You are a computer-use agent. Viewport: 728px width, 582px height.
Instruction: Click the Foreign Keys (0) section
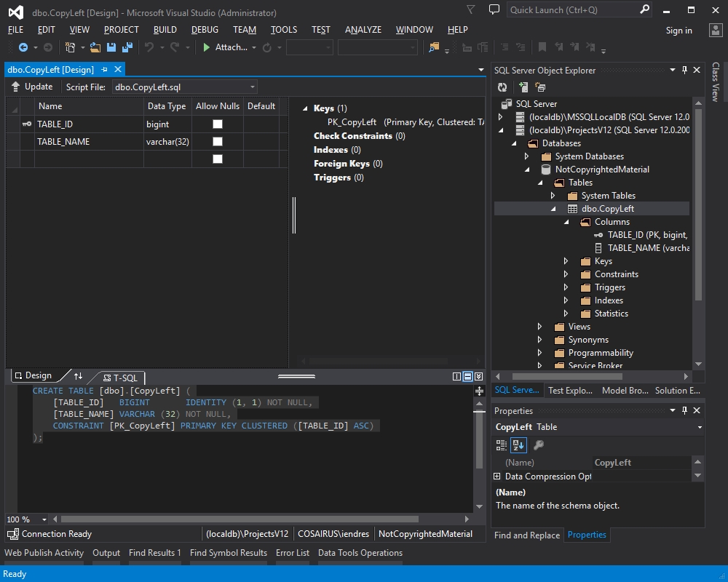348,164
